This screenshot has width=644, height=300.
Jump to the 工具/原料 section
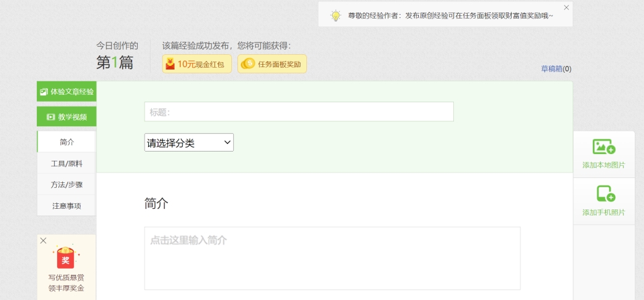click(x=66, y=163)
